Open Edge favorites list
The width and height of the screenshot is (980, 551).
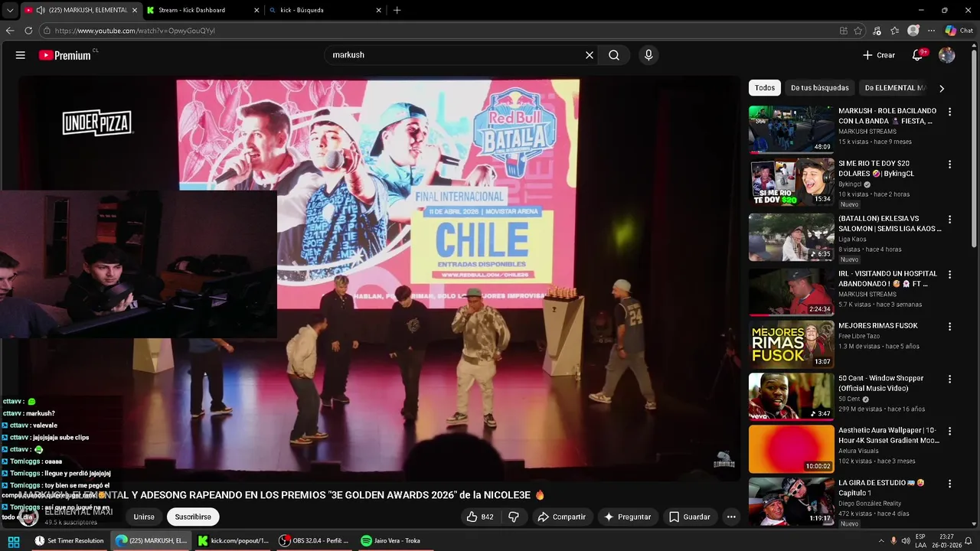click(x=894, y=31)
